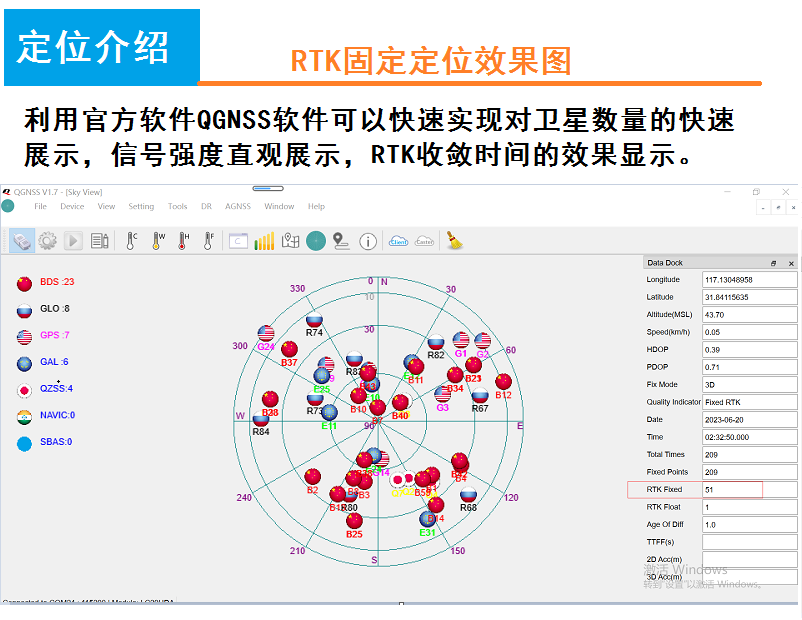Click the Date value field
Viewport: 802px width, 620px height.
[749, 419]
